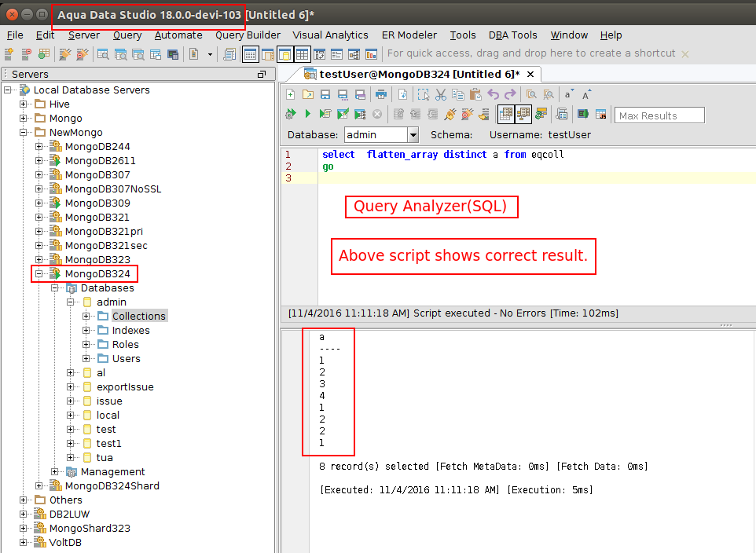This screenshot has height=553, width=756.
Task: Click the Max Results input field
Action: coord(659,115)
